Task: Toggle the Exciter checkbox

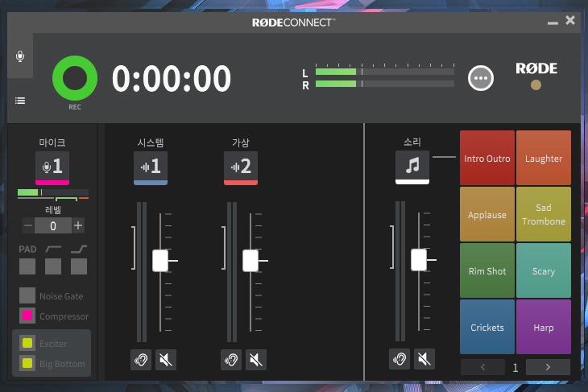Action: point(27,343)
